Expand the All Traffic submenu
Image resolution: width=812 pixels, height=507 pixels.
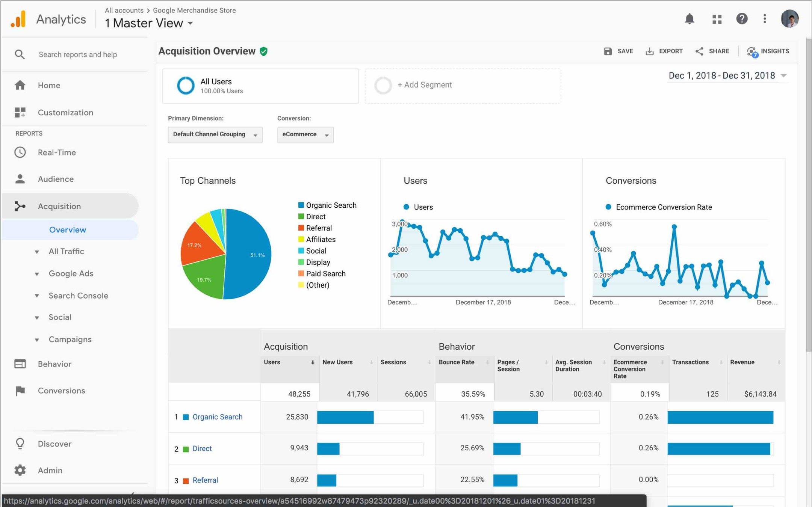pos(66,251)
